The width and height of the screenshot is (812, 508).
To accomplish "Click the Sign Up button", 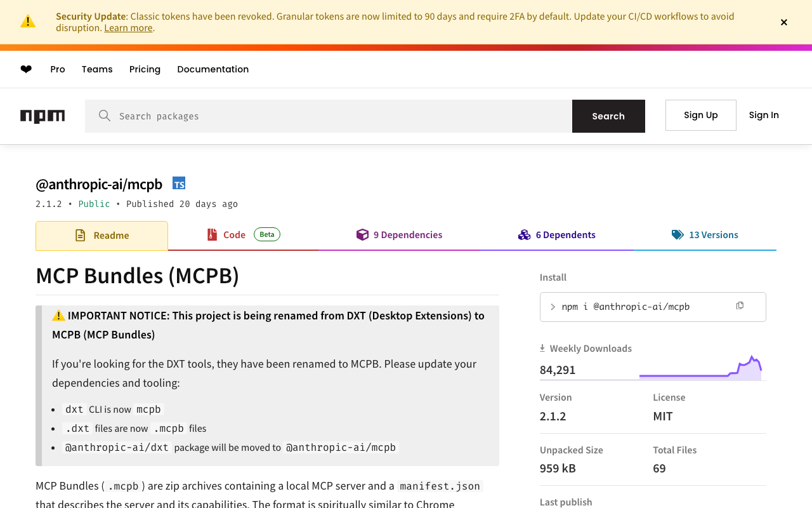I will (701, 115).
